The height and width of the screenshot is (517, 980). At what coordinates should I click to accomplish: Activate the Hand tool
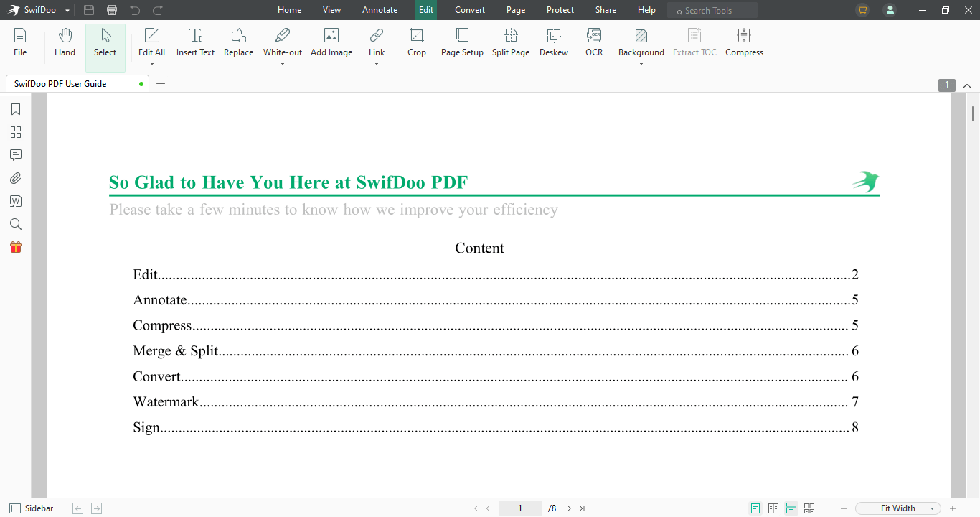(65, 42)
